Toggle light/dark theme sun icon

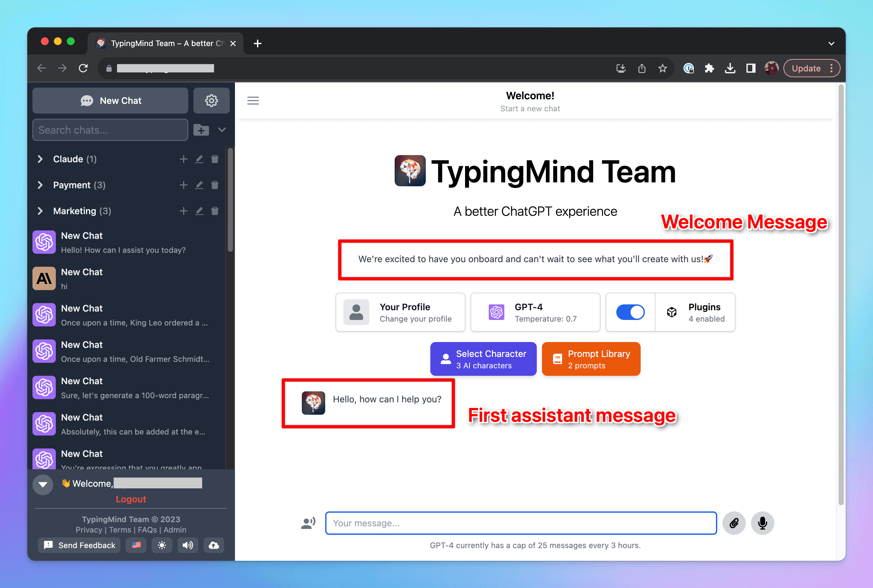pyautogui.click(x=162, y=545)
